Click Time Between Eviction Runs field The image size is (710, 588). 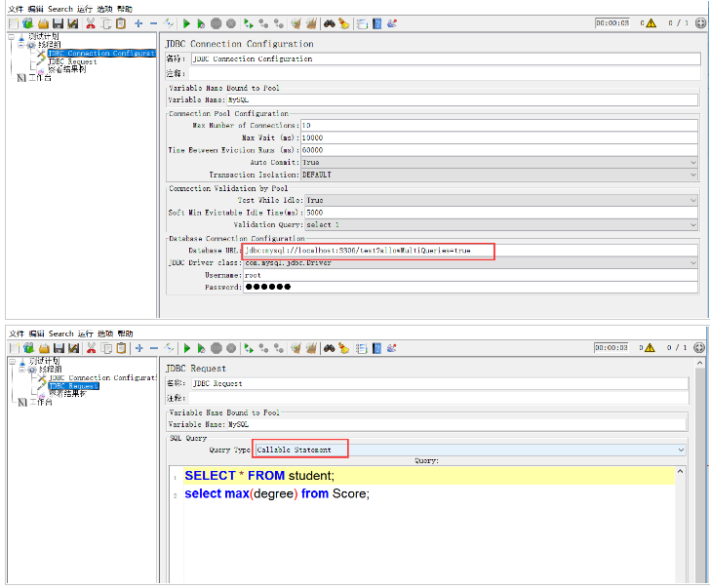pos(499,150)
